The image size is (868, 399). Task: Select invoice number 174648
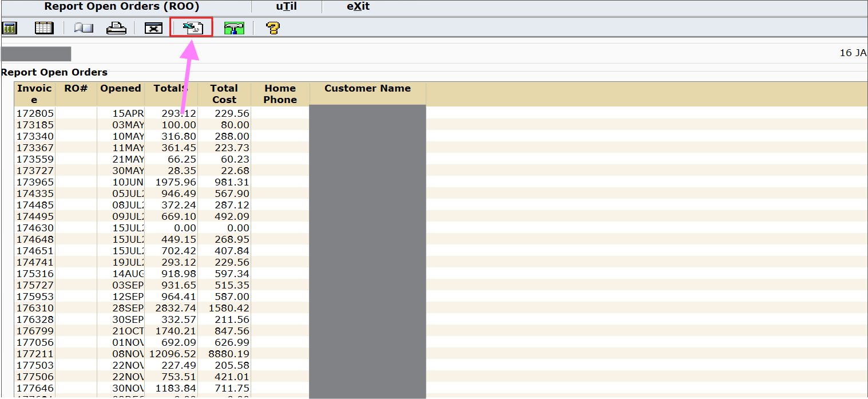(x=35, y=239)
